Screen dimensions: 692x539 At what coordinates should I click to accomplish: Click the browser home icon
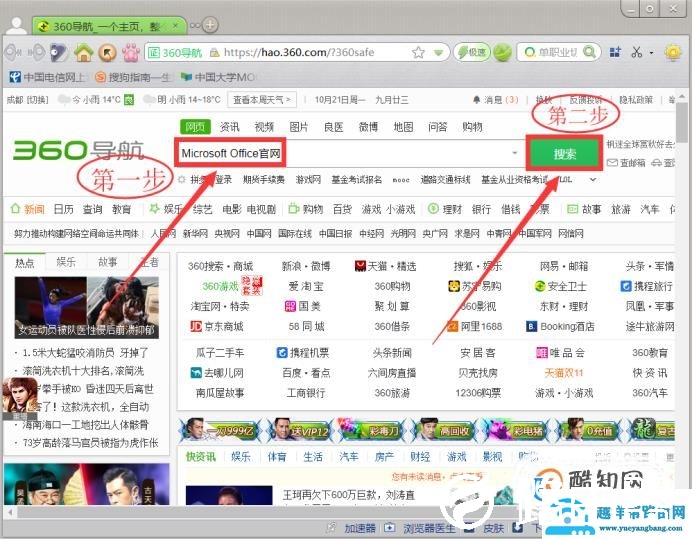tap(83, 53)
